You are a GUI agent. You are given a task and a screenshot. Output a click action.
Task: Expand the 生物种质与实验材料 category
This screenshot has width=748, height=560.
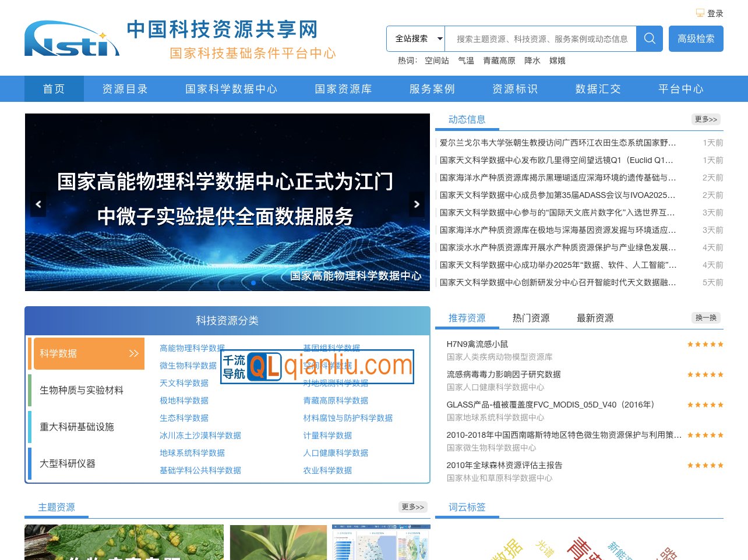pos(82,390)
